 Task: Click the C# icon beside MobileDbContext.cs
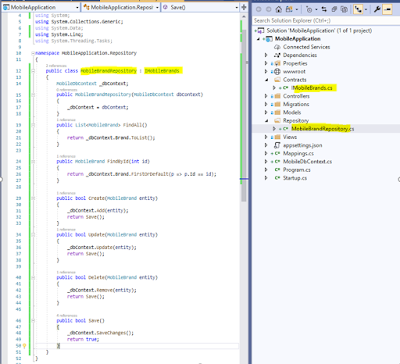click(x=277, y=162)
